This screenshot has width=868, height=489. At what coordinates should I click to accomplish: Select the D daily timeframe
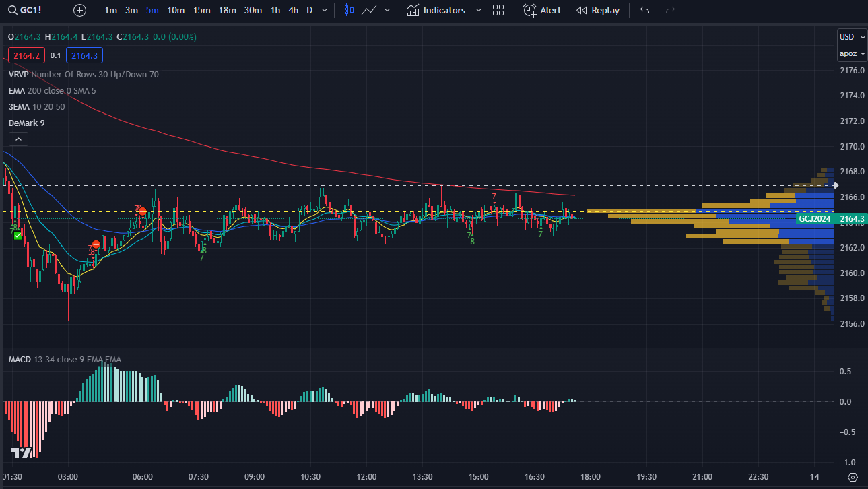pyautogui.click(x=309, y=10)
